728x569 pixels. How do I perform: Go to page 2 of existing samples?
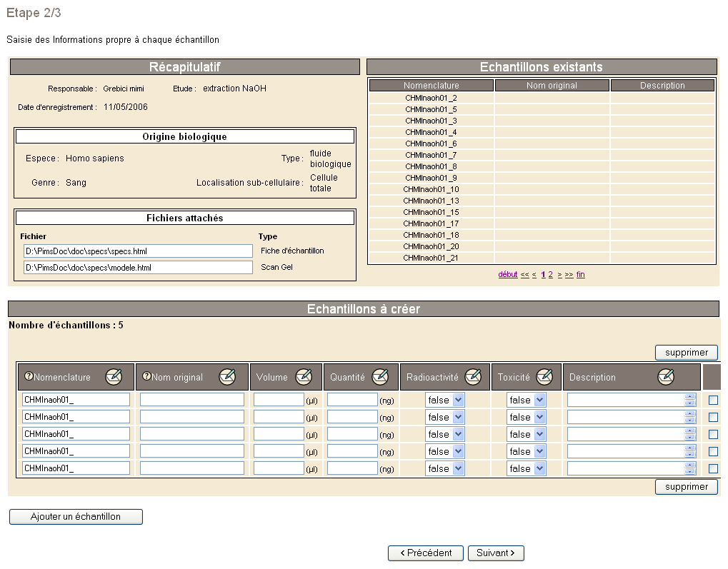(551, 274)
